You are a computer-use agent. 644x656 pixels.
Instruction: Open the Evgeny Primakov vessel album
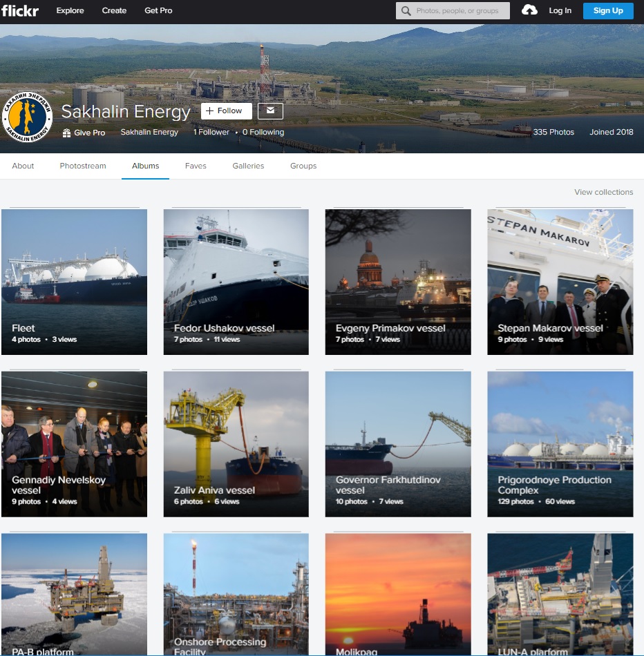[398, 282]
